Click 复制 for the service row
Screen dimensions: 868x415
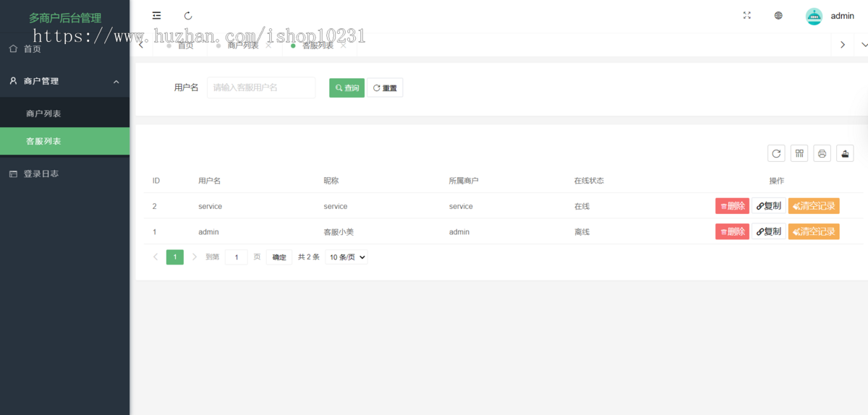[x=769, y=206]
